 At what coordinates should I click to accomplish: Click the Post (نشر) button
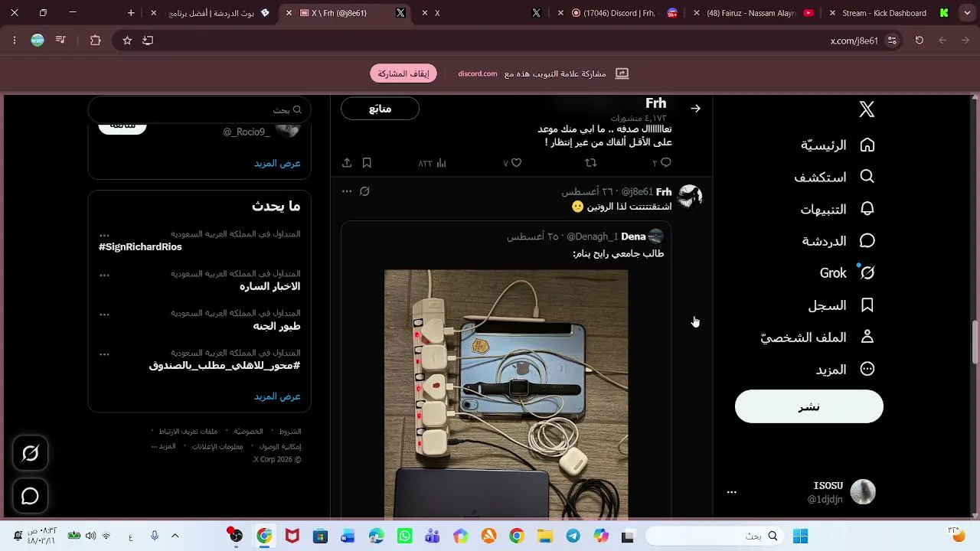click(809, 406)
